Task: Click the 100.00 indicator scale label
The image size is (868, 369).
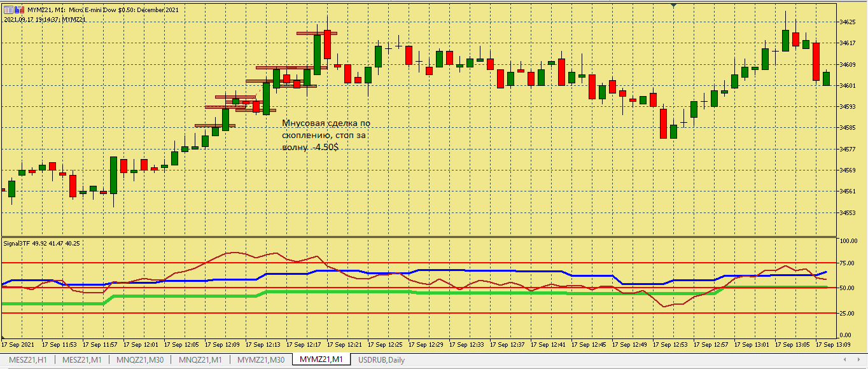Action: tap(849, 242)
